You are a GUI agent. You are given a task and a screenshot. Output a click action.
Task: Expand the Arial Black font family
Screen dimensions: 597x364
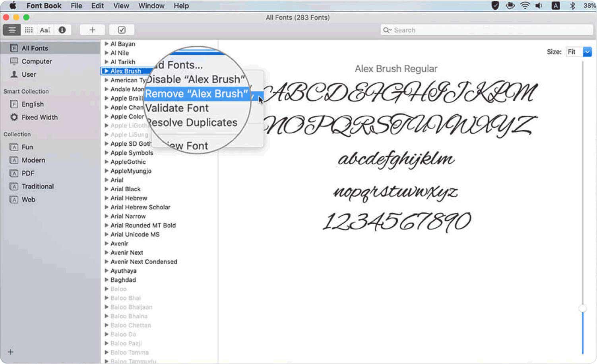click(107, 189)
